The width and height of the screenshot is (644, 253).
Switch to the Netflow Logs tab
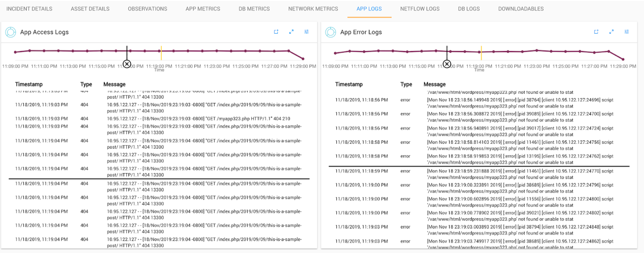pos(420,9)
